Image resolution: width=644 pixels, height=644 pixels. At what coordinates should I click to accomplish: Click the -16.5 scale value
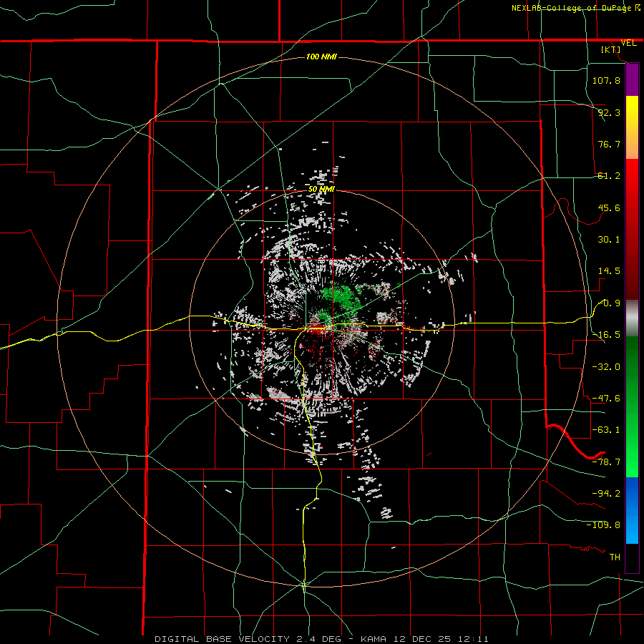[x=606, y=335]
